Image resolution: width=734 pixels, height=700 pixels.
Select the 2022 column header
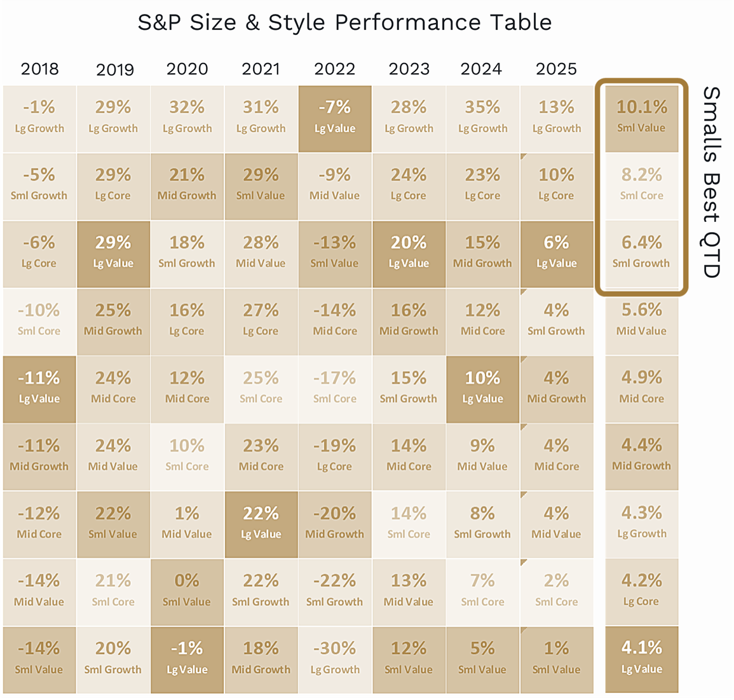click(x=335, y=69)
